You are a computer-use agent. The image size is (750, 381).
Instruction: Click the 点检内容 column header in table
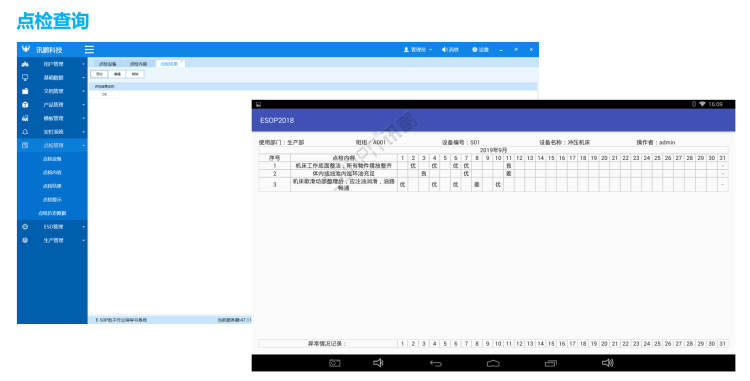[x=344, y=158]
